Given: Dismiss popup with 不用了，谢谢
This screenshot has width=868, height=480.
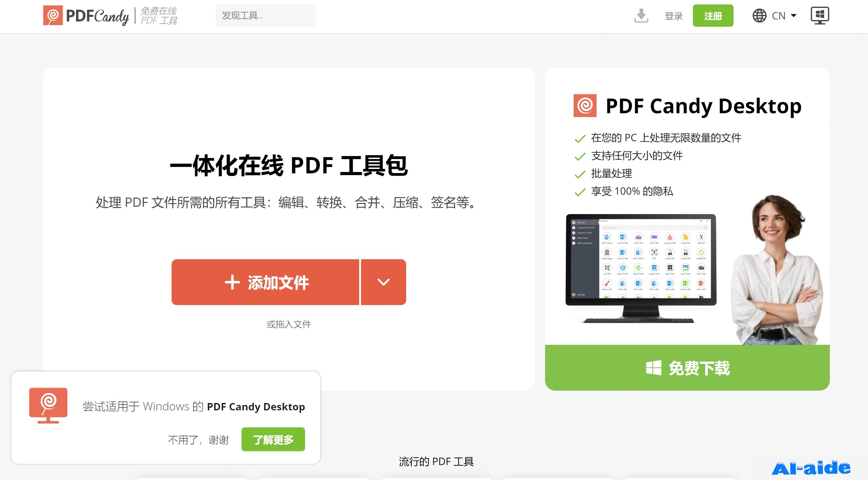Looking at the screenshot, I should [x=198, y=440].
